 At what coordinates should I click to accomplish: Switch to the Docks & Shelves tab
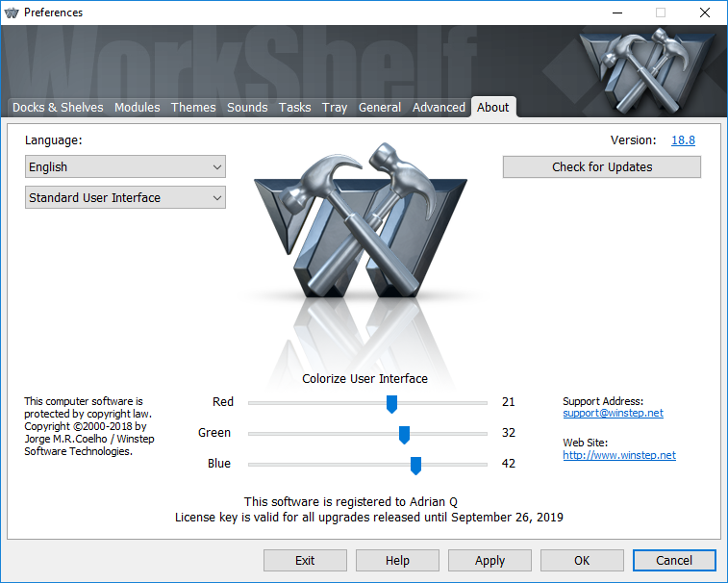58,108
